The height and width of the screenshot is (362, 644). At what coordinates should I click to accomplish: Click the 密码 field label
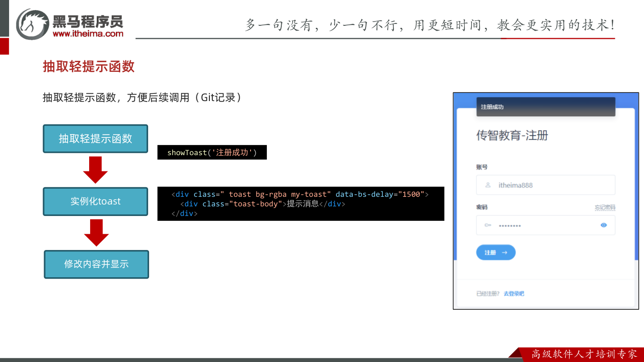[x=482, y=207]
